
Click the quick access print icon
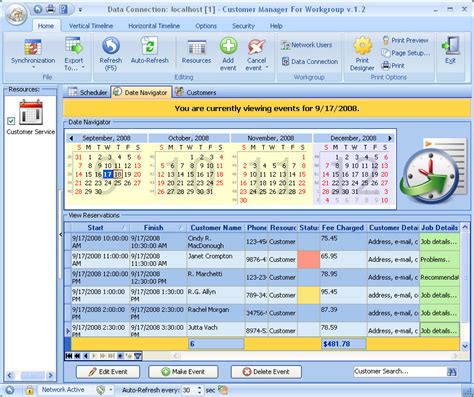[x=51, y=9]
